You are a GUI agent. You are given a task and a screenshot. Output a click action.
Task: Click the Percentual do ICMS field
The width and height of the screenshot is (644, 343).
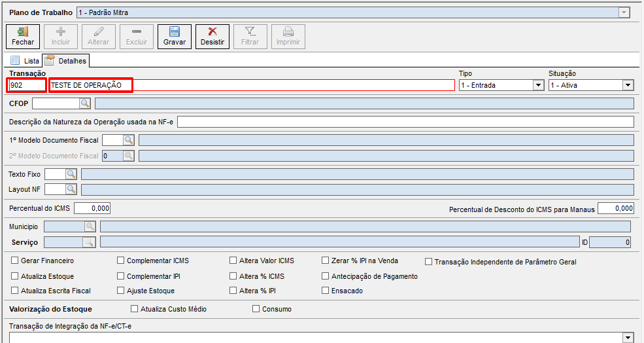click(92, 208)
